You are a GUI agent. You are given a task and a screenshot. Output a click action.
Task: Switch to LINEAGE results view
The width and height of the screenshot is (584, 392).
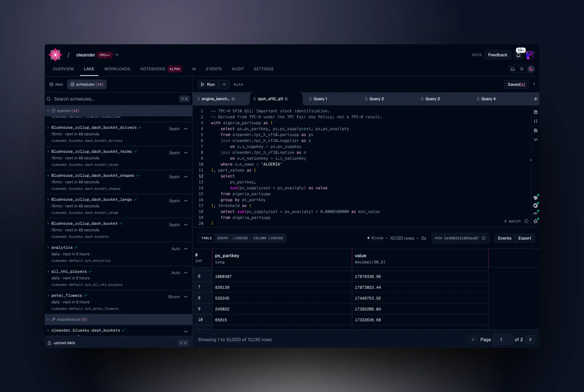coord(240,238)
